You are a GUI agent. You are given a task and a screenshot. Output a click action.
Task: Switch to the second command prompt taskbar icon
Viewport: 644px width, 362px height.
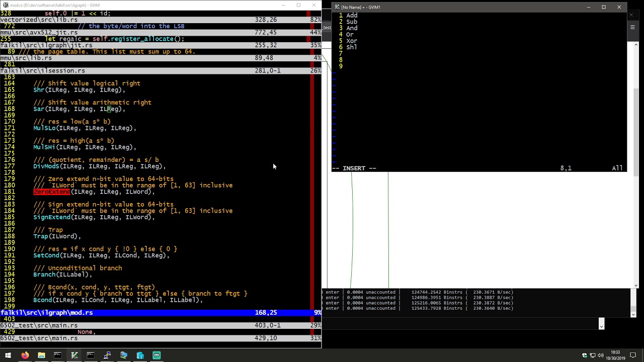tap(91, 355)
